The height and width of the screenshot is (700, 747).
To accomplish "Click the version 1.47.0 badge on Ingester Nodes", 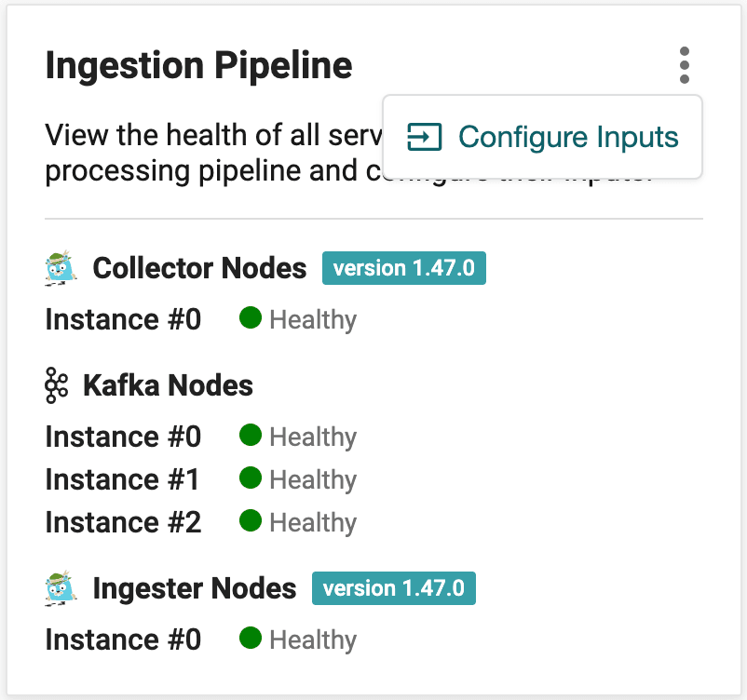I will click(x=393, y=588).
